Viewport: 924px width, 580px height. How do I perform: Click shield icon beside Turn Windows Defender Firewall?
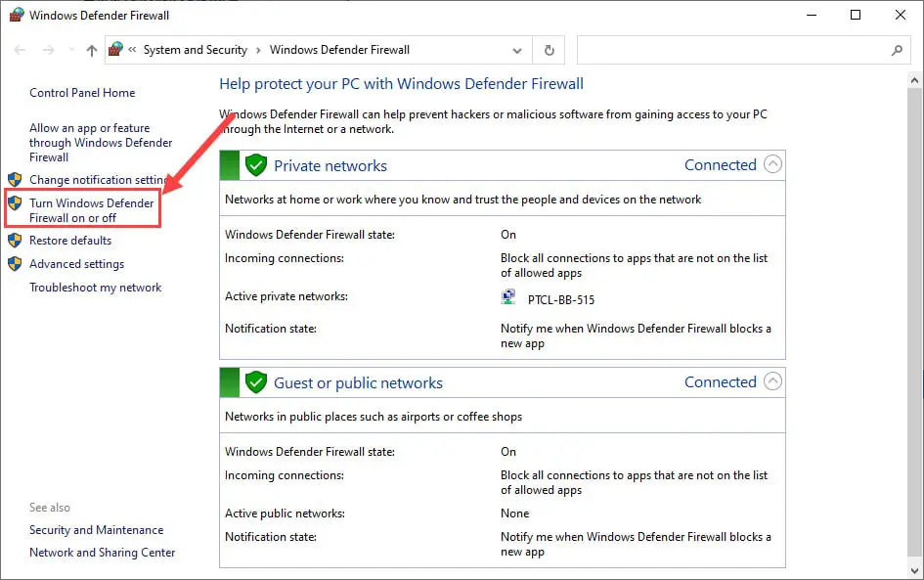pos(15,203)
